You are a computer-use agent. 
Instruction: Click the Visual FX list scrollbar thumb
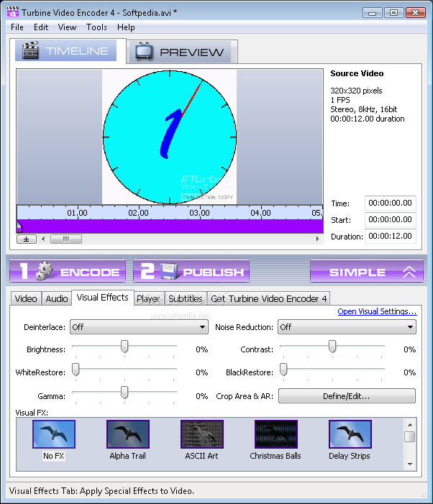(x=410, y=437)
